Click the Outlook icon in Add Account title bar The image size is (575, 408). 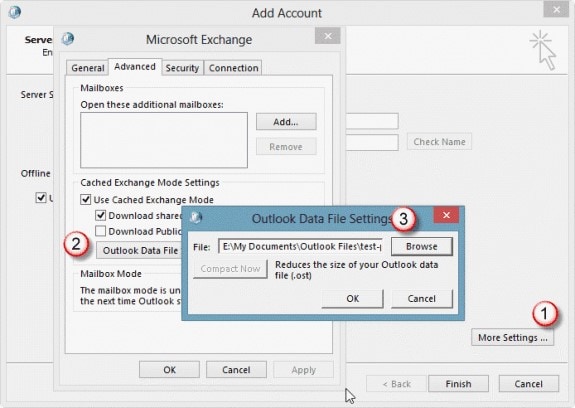tap(15, 12)
